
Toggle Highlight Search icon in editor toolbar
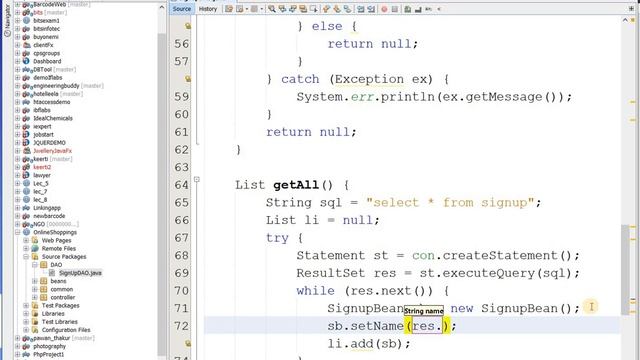click(303, 9)
